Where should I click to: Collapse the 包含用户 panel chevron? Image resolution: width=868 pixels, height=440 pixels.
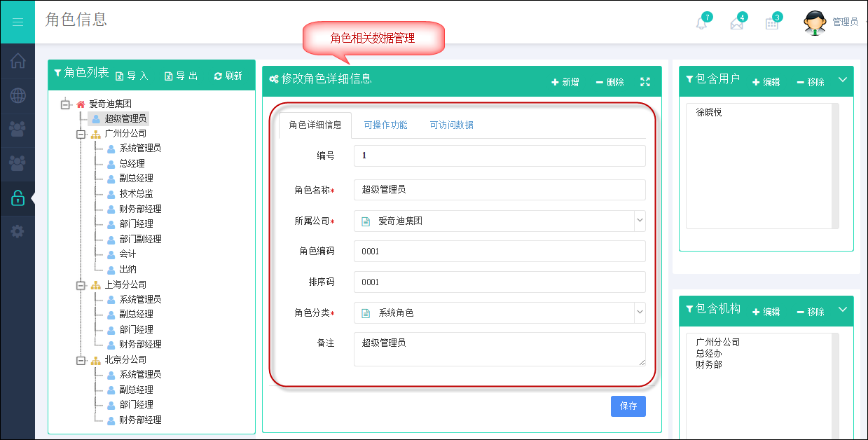tap(843, 80)
